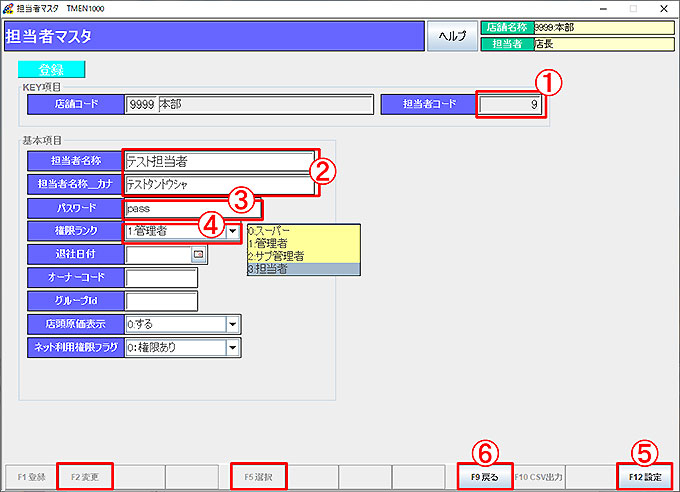Open the ネット利用権限フラグ dropdown
Viewport: 680px width, 492px height.
(x=232, y=348)
